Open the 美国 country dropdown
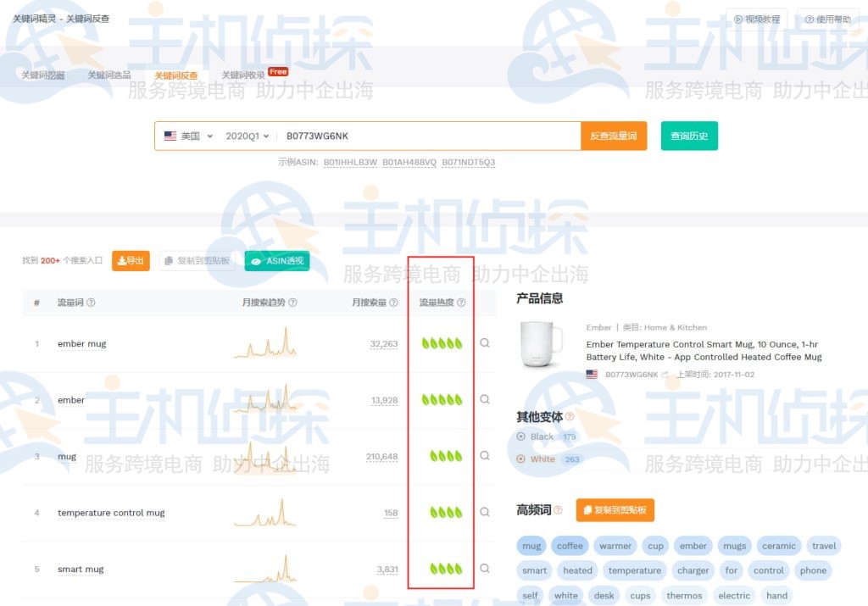The image size is (868, 606). 193,136
